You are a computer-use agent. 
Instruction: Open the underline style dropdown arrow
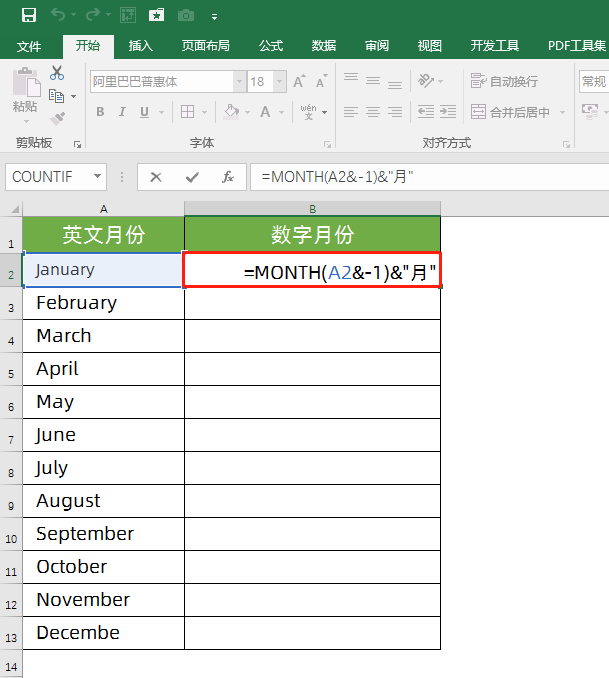161,112
